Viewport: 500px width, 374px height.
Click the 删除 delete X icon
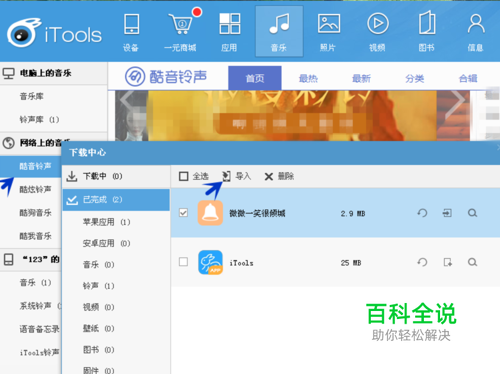[x=269, y=176]
